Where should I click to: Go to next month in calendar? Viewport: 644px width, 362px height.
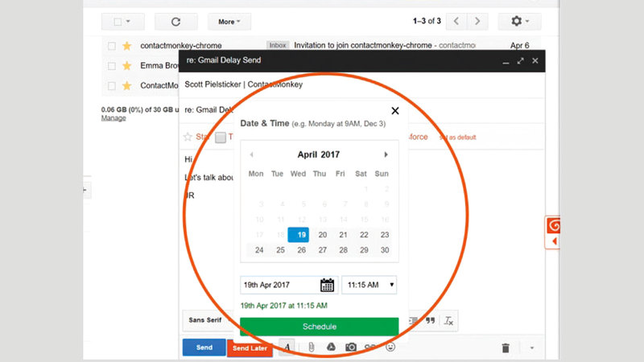pyautogui.click(x=386, y=154)
